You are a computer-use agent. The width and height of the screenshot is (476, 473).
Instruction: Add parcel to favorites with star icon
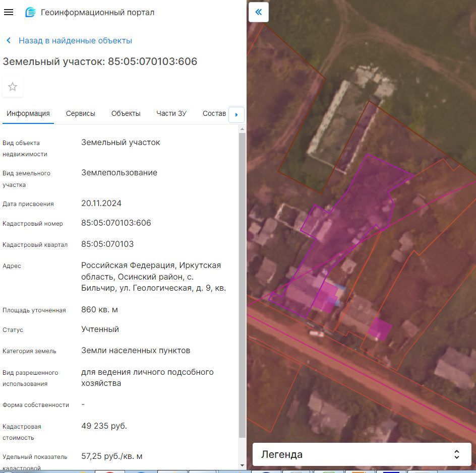[x=13, y=87]
